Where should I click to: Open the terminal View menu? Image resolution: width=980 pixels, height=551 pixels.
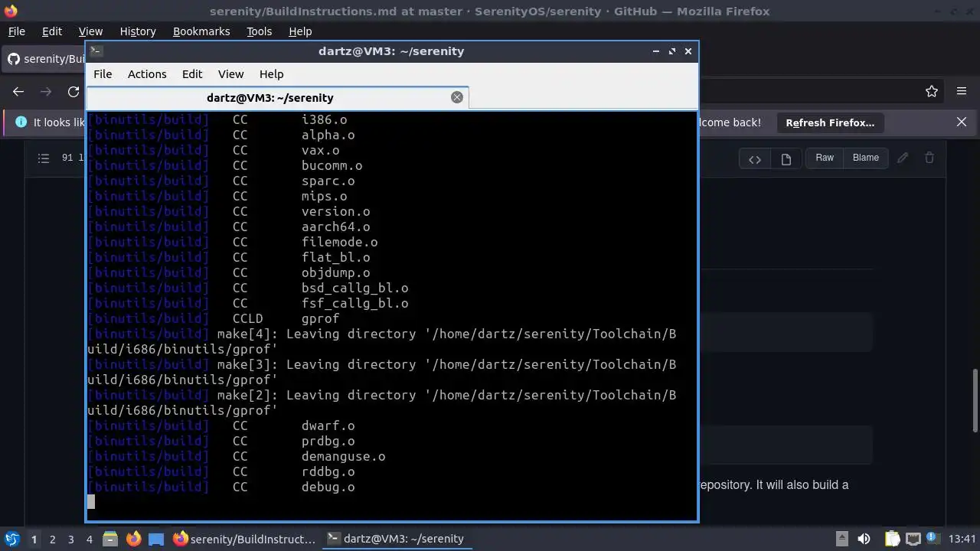coord(230,74)
